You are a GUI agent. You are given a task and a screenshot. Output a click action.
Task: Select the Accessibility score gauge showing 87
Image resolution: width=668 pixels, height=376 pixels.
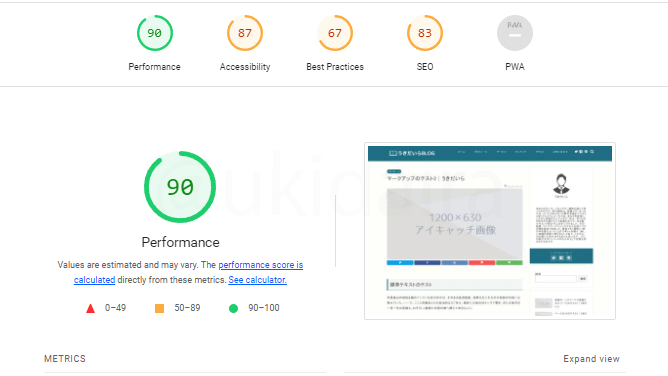click(245, 33)
